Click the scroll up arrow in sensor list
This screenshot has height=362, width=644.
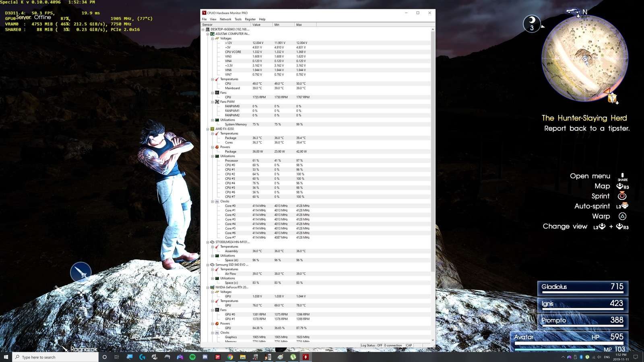tap(433, 29)
